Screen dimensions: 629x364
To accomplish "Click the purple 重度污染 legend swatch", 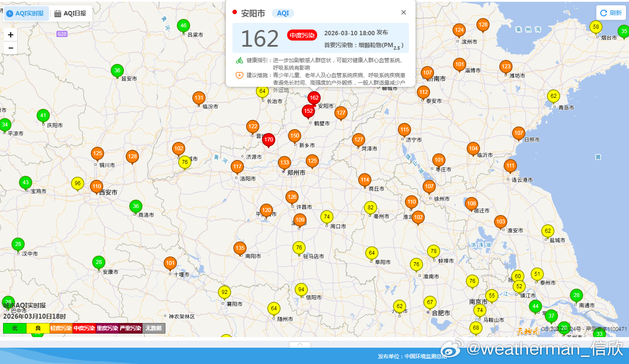I will pos(107,328).
